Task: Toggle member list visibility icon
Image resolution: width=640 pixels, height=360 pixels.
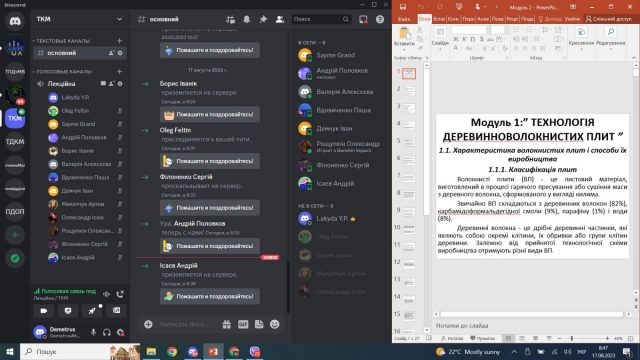Action: click(280, 19)
